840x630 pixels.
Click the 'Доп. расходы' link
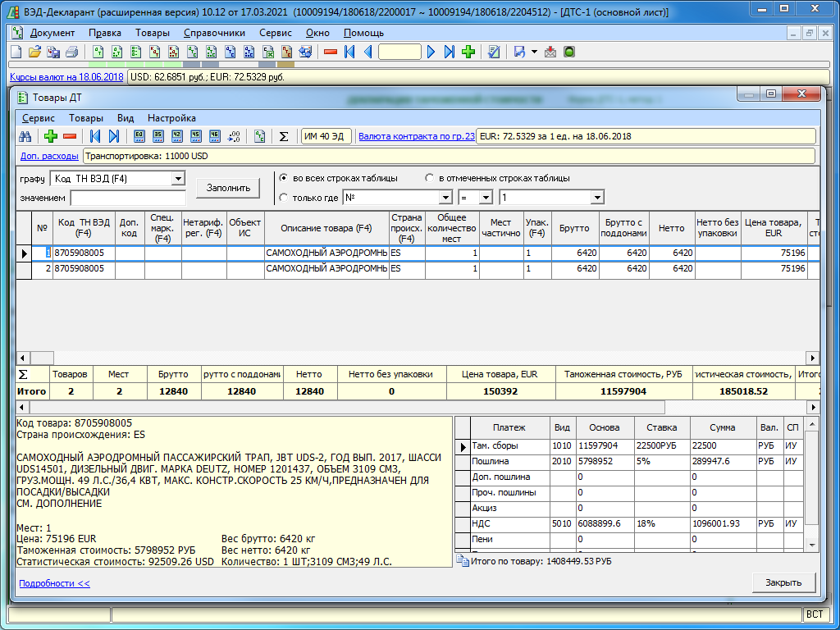point(49,156)
